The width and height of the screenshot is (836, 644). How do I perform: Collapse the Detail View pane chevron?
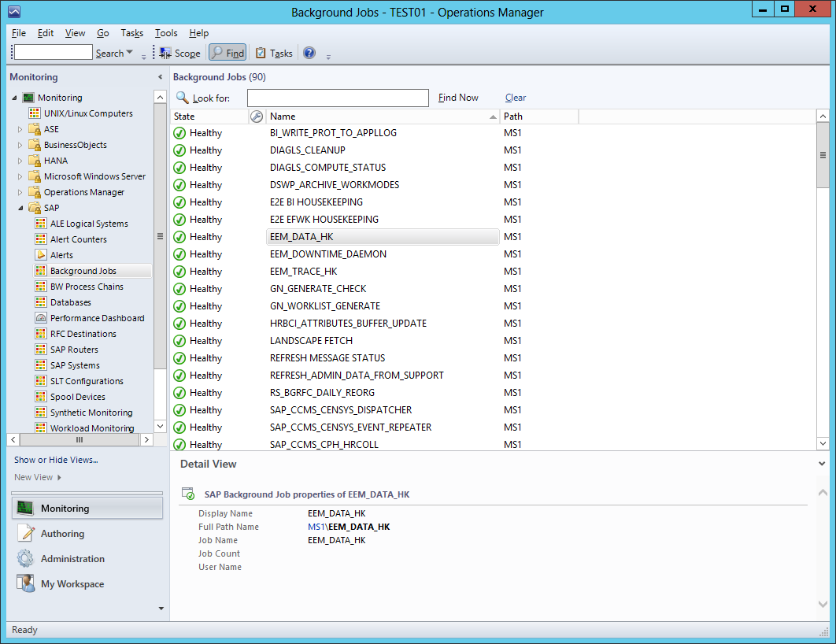[822, 464]
